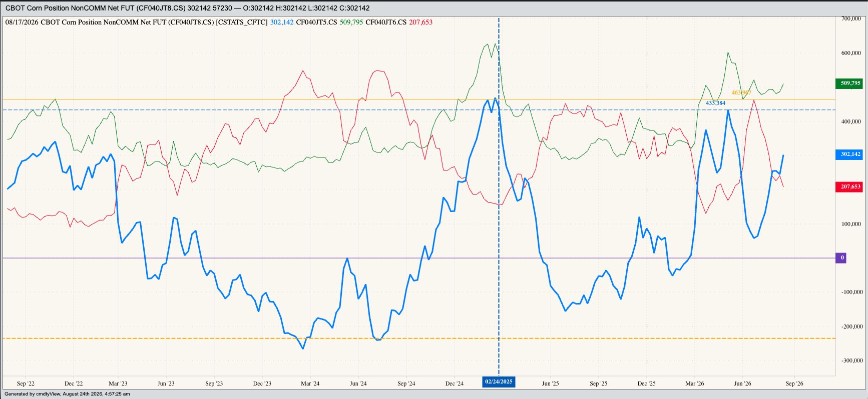Click the 'Generated by cmdtyView' footer text
The image size is (868, 399).
tap(67, 394)
